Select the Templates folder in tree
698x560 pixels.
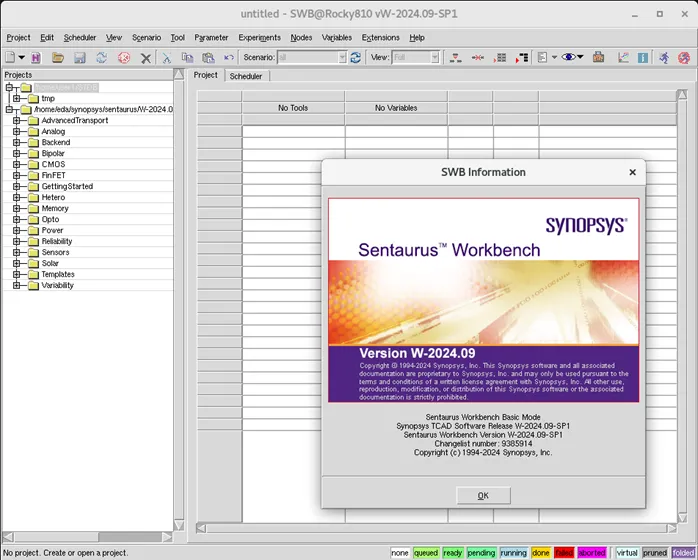point(58,274)
